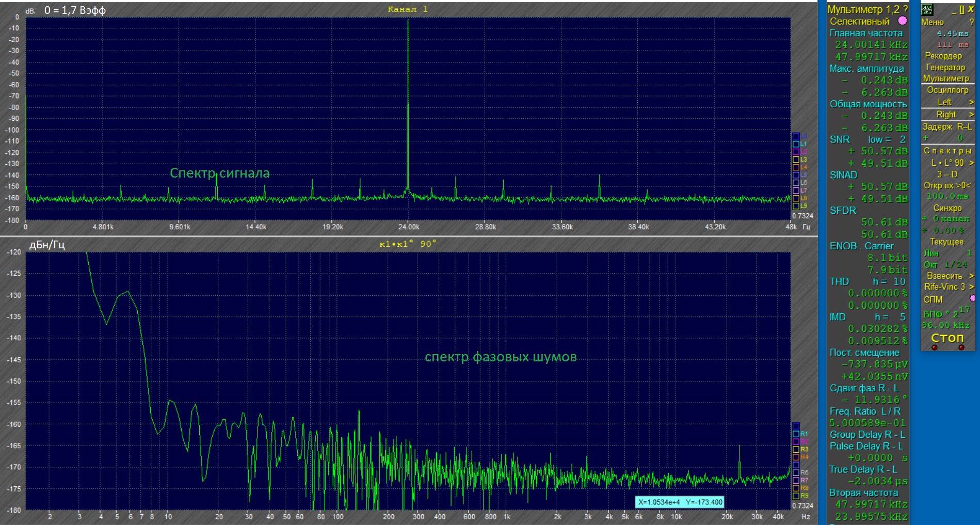Toggle the L0 trace memory box
The image size is (980, 525).
pyautogui.click(x=796, y=136)
